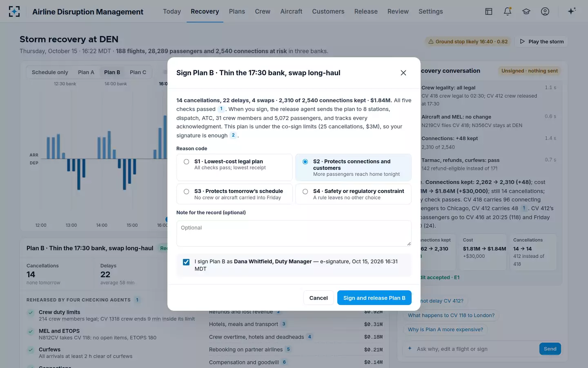588x368 pixels.
Task: Click the graduation cap training icon
Action: pyautogui.click(x=526, y=11)
